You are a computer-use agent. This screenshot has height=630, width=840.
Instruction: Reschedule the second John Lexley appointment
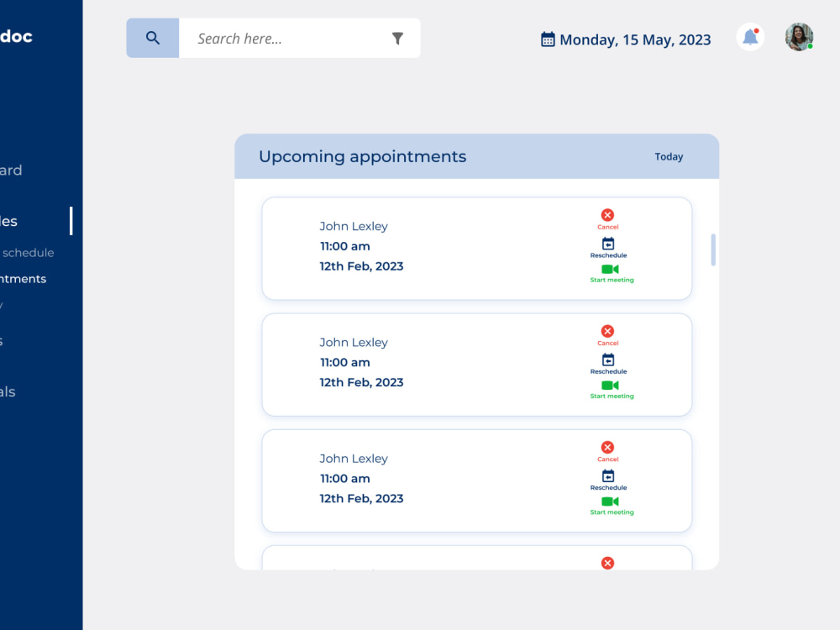pyautogui.click(x=608, y=365)
